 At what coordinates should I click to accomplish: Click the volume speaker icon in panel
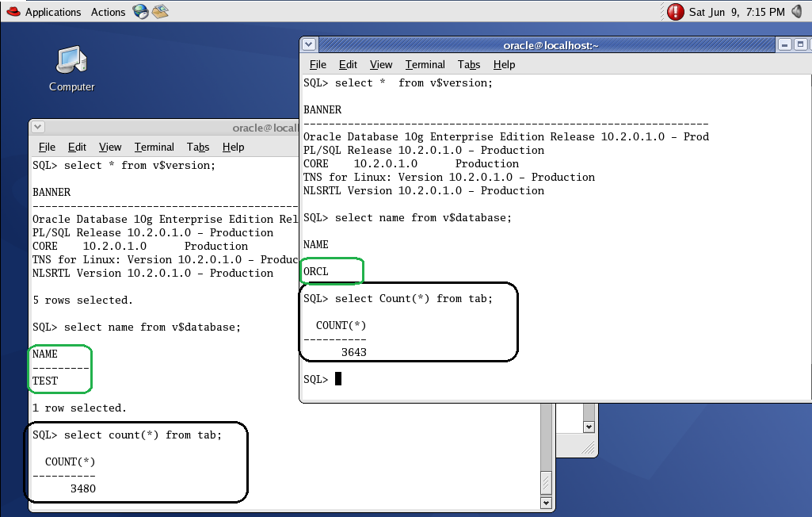point(799,12)
